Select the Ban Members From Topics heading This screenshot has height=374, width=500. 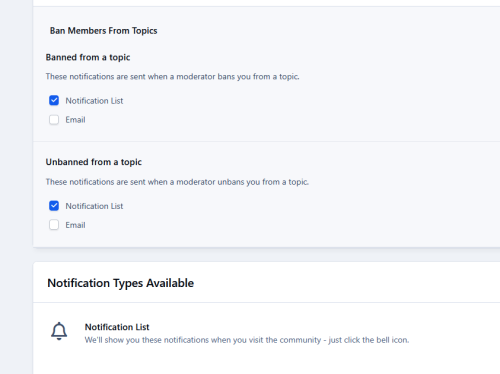(x=104, y=31)
